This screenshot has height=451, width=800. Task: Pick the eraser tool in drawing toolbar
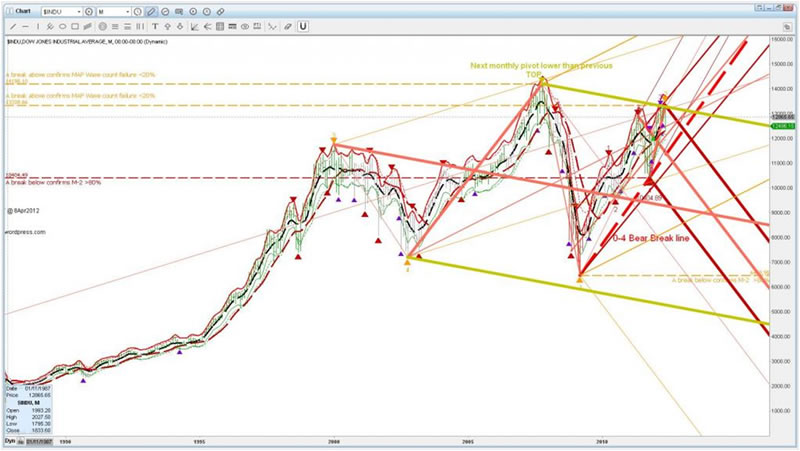[288, 25]
